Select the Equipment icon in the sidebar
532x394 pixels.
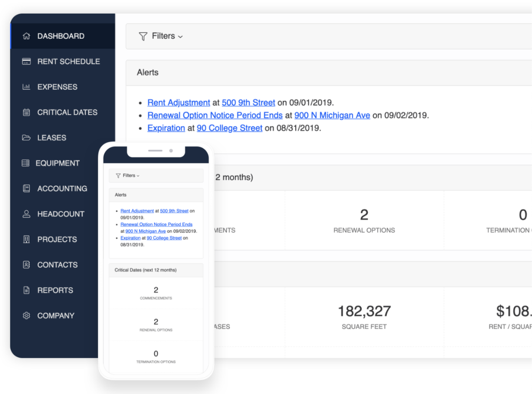click(x=26, y=163)
